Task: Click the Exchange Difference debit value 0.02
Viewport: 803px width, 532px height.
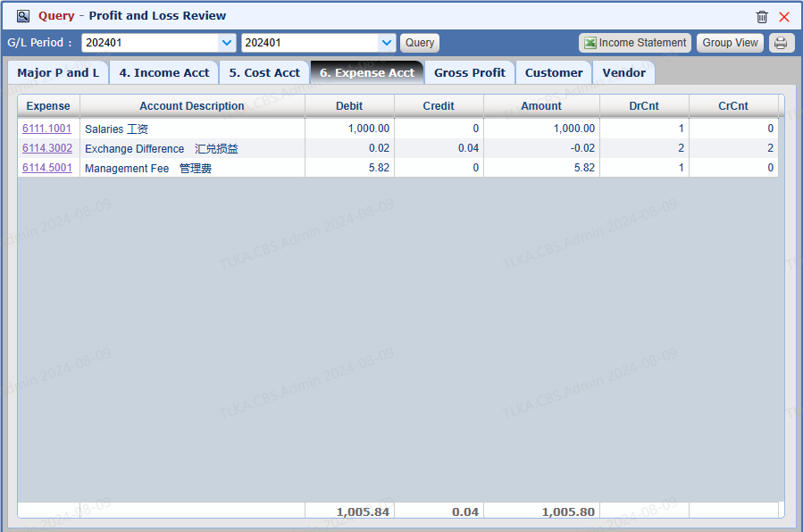Action: coord(379,148)
